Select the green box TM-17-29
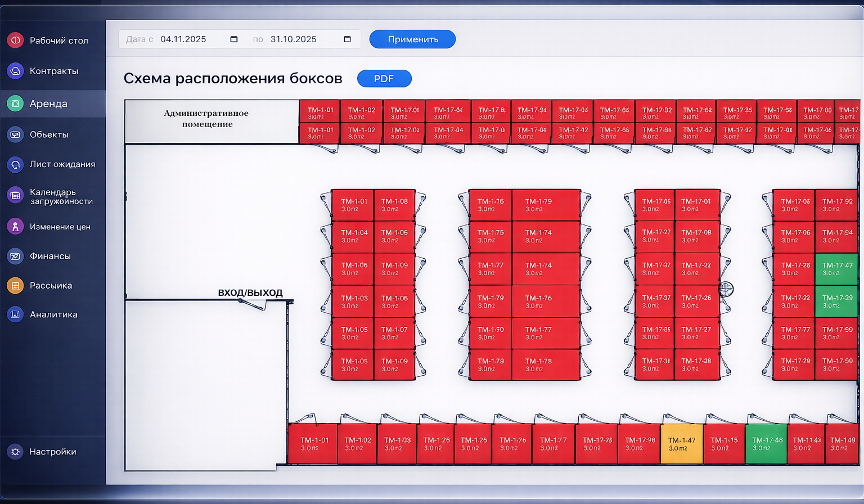This screenshot has width=864, height=504. (836, 301)
